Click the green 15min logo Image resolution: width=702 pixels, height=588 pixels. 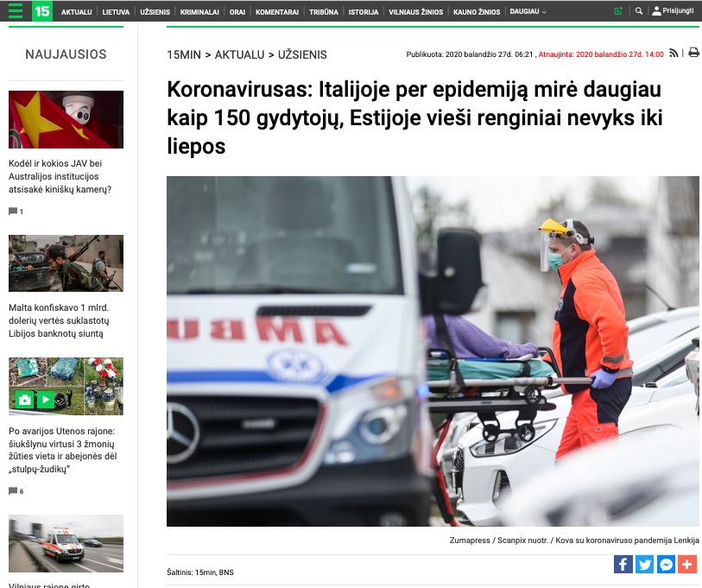point(41,11)
